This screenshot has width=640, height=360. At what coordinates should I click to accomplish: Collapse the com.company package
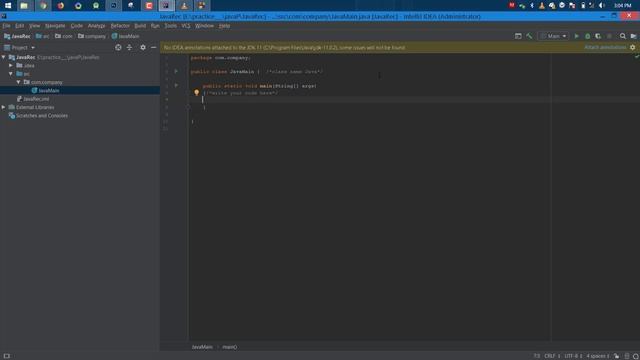pyautogui.click(x=18, y=82)
